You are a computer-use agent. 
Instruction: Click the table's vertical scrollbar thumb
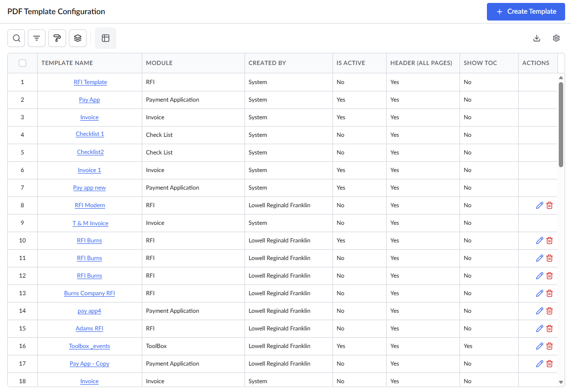pyautogui.click(x=561, y=125)
